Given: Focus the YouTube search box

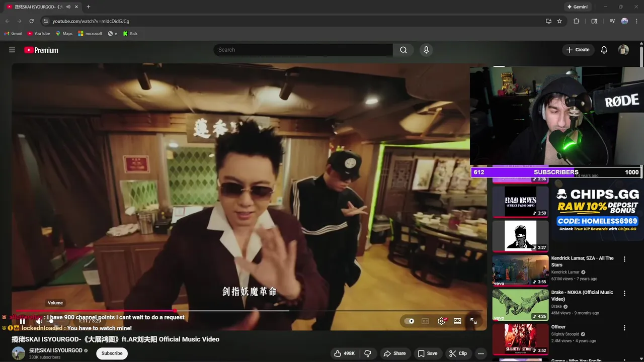Looking at the screenshot, I should pyautogui.click(x=303, y=50).
